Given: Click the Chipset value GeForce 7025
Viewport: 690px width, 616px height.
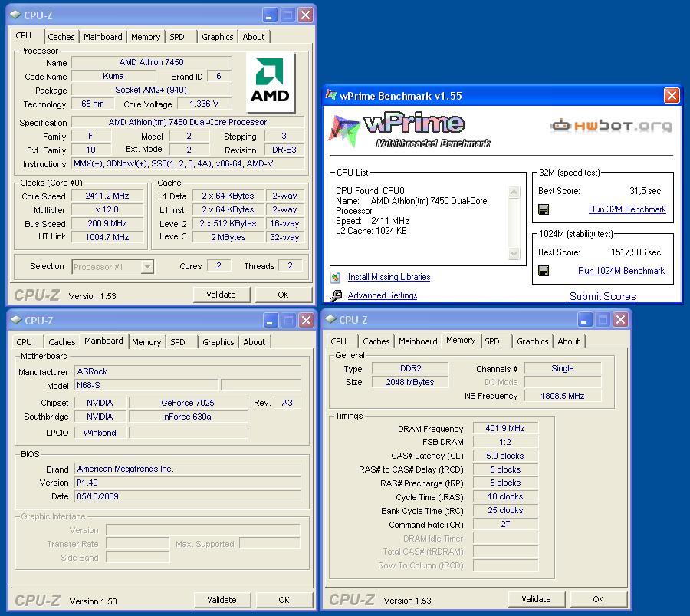Looking at the screenshot, I should click(188, 403).
